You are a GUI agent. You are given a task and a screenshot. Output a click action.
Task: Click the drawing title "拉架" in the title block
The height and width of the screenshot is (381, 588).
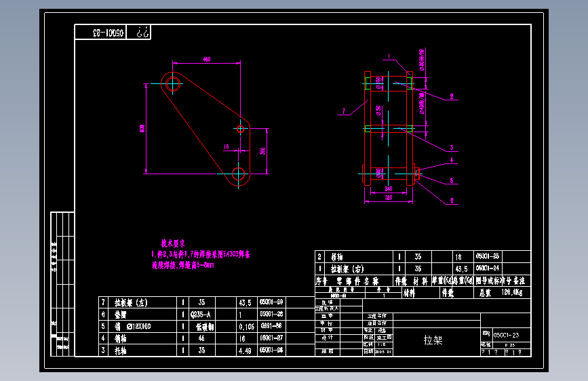(433, 340)
